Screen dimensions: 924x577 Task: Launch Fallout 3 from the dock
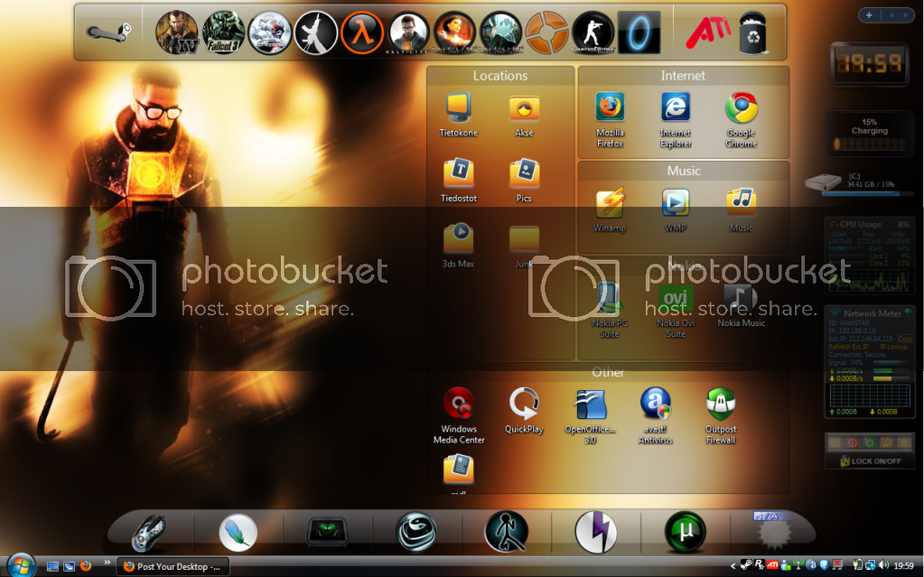(x=223, y=33)
